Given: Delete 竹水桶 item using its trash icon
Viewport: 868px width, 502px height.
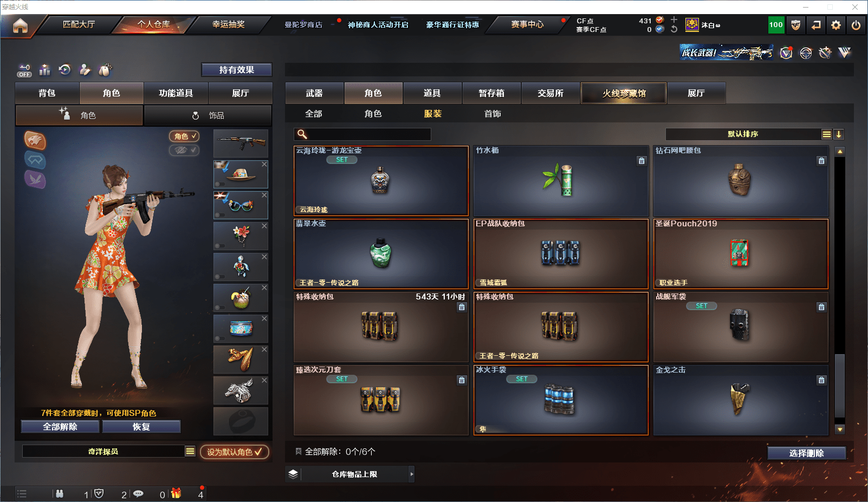Looking at the screenshot, I should (x=642, y=161).
